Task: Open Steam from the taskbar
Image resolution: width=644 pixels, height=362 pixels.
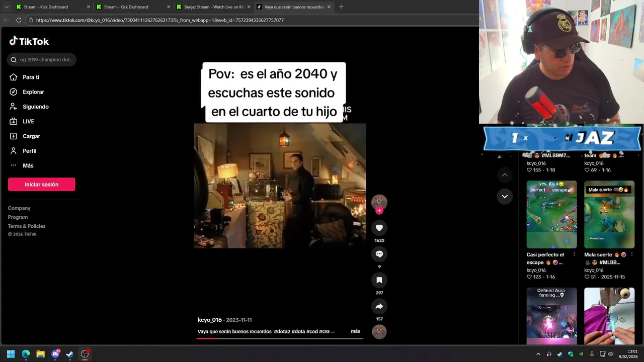Action: pyautogui.click(x=70, y=354)
